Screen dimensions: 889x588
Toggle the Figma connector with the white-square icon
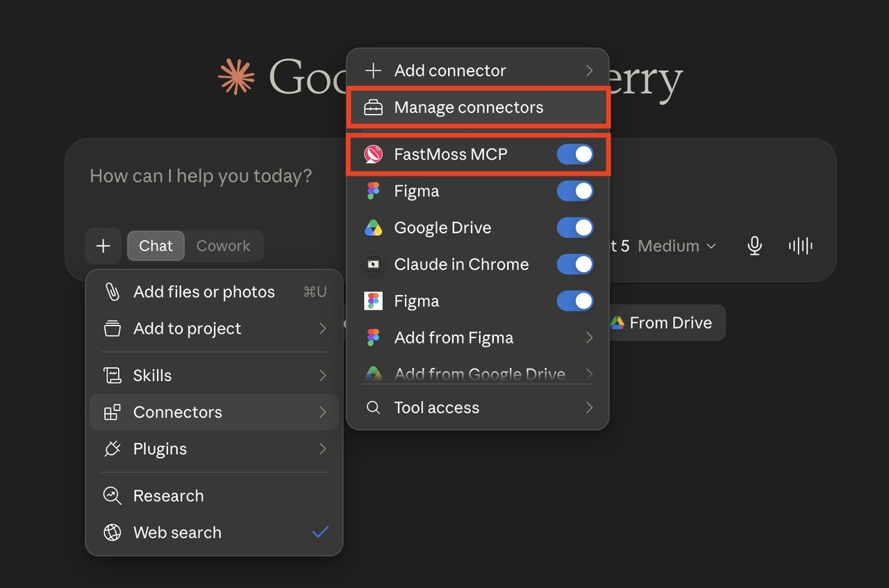coord(575,301)
